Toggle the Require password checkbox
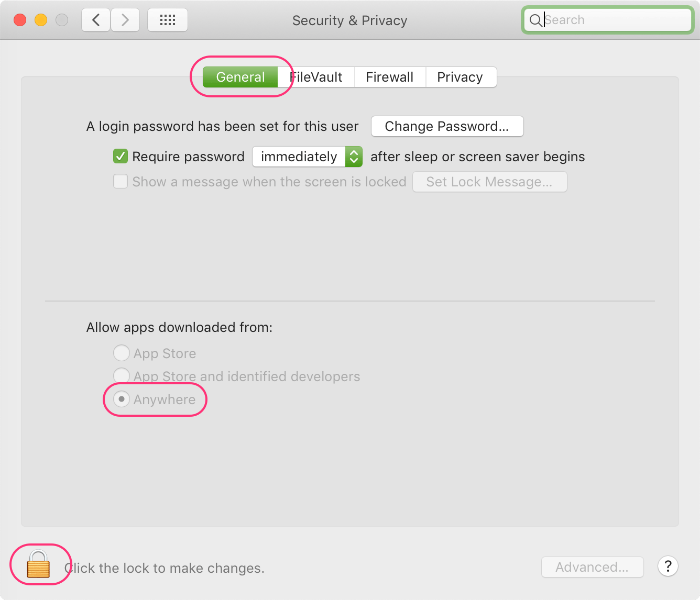700x600 pixels. tap(121, 156)
